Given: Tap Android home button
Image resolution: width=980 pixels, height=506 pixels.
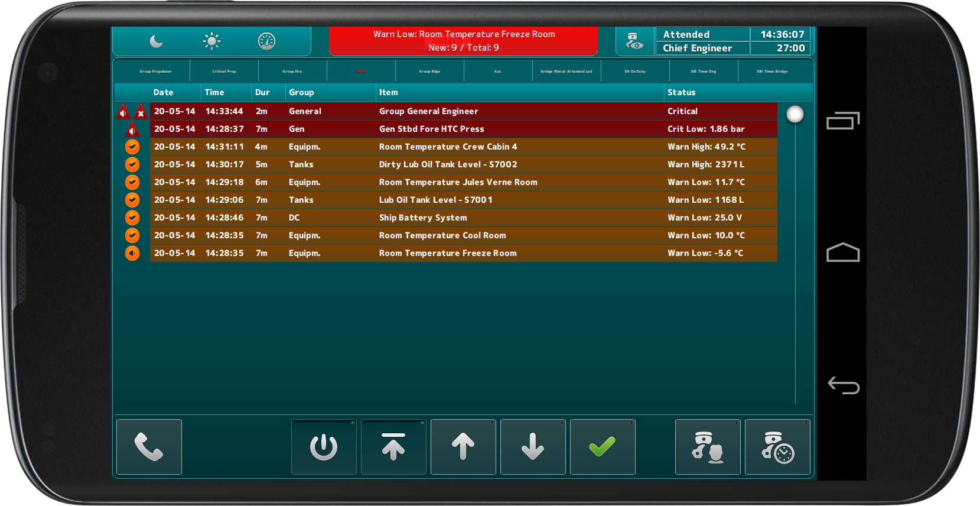Looking at the screenshot, I should coord(843,252).
